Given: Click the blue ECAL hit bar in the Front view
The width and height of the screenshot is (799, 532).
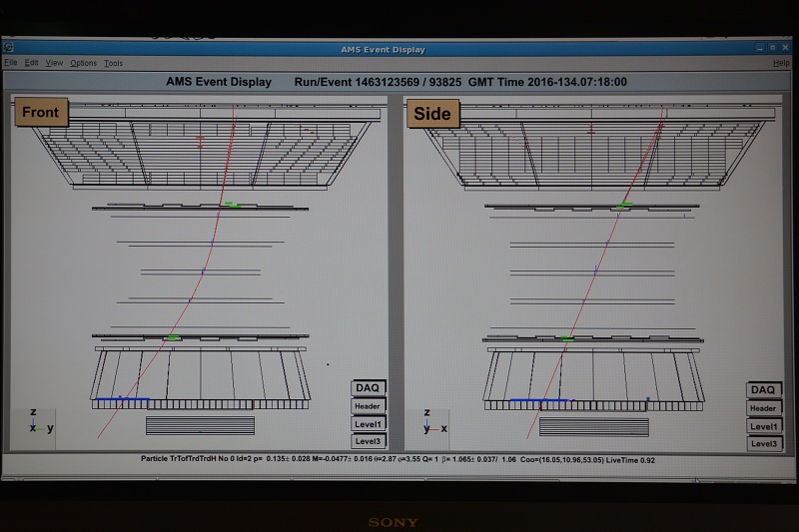Looking at the screenshot, I should click(122, 398).
